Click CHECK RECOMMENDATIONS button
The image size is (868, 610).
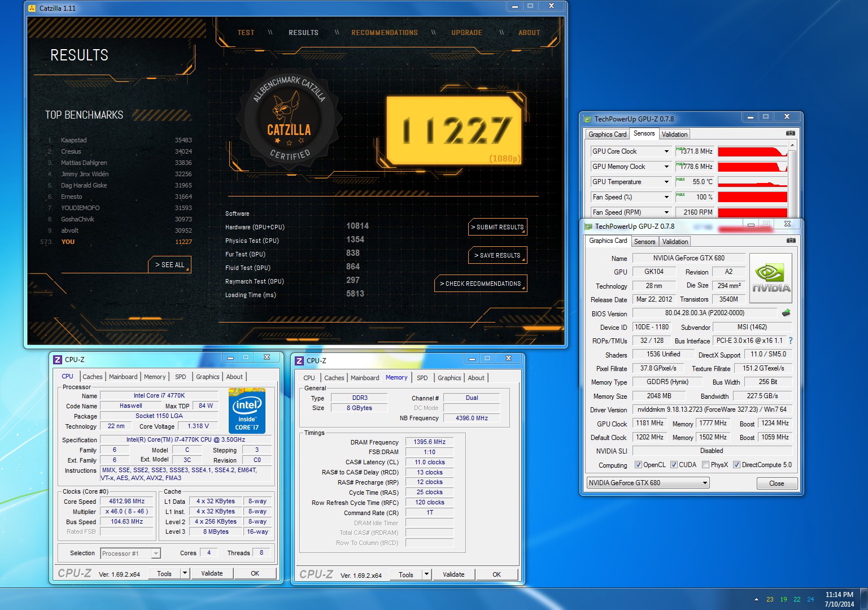coord(481,284)
